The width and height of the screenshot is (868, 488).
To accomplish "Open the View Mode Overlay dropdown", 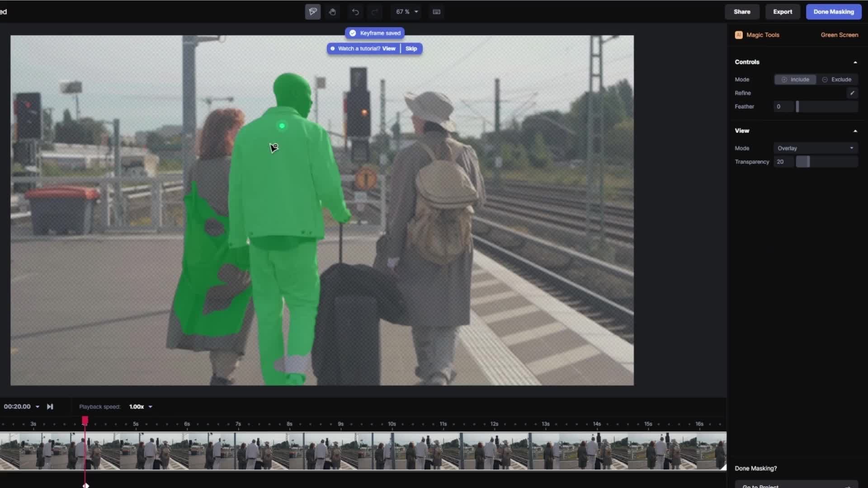I will (816, 148).
